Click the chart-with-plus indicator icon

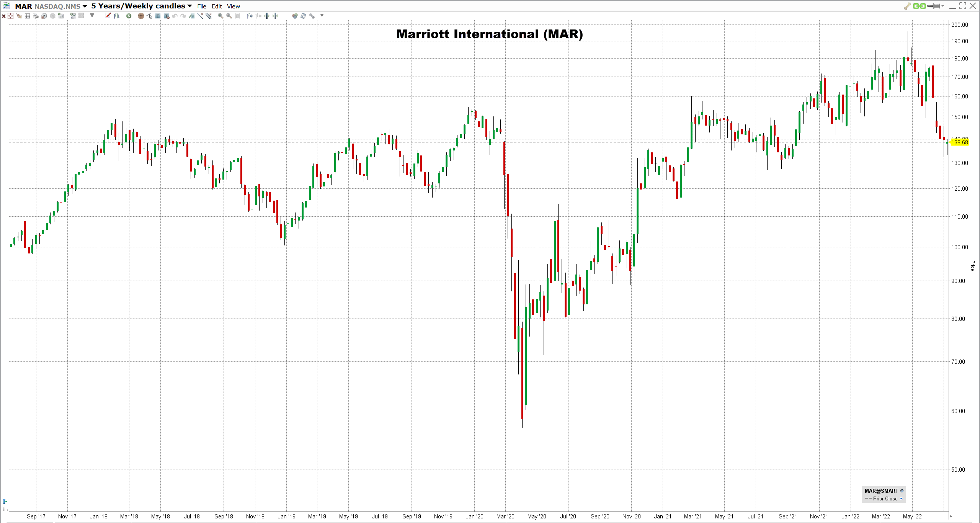(73, 16)
